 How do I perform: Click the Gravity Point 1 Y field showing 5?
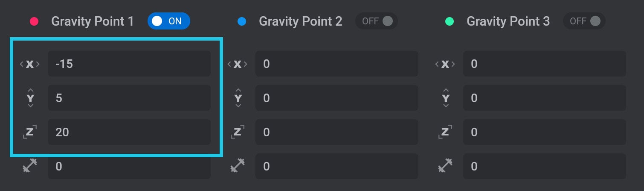coord(129,98)
